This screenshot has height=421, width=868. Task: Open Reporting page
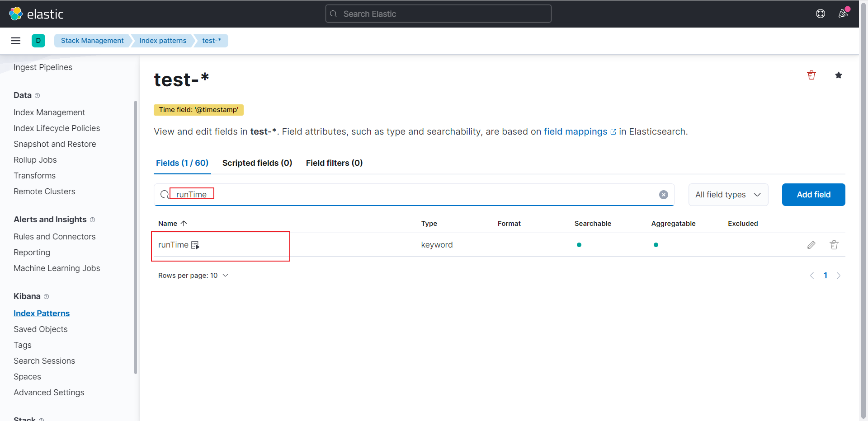click(32, 253)
